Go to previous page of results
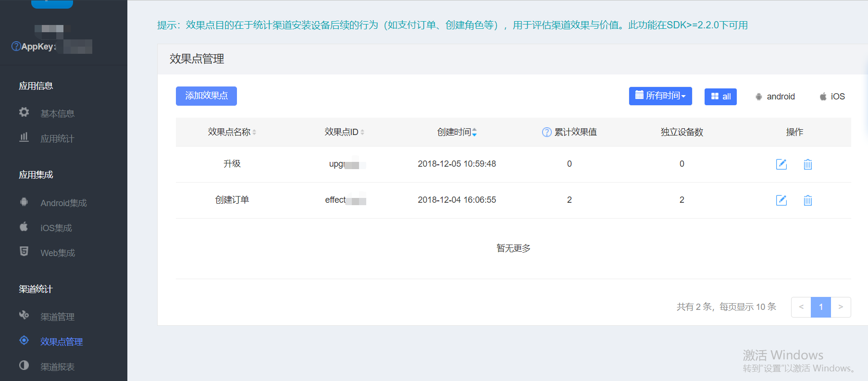The height and width of the screenshot is (381, 868). 801,307
